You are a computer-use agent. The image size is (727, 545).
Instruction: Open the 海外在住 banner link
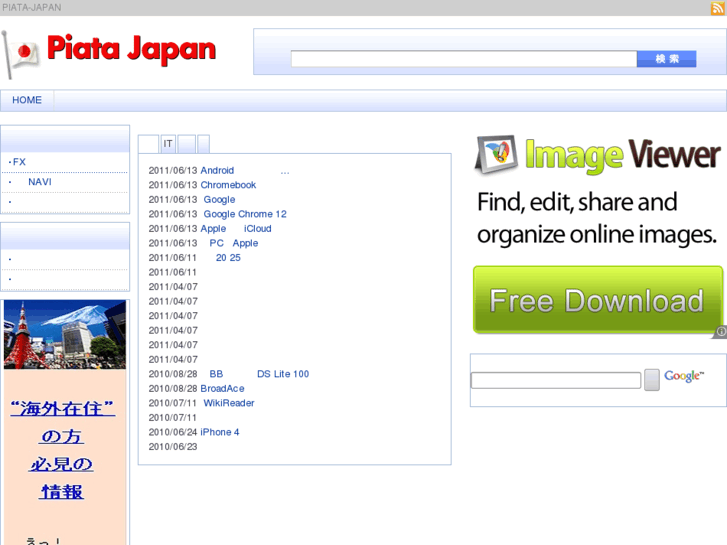pos(63,409)
